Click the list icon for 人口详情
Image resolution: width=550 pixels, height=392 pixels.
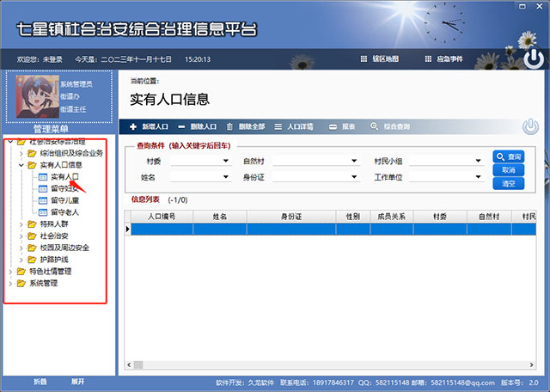(278, 126)
